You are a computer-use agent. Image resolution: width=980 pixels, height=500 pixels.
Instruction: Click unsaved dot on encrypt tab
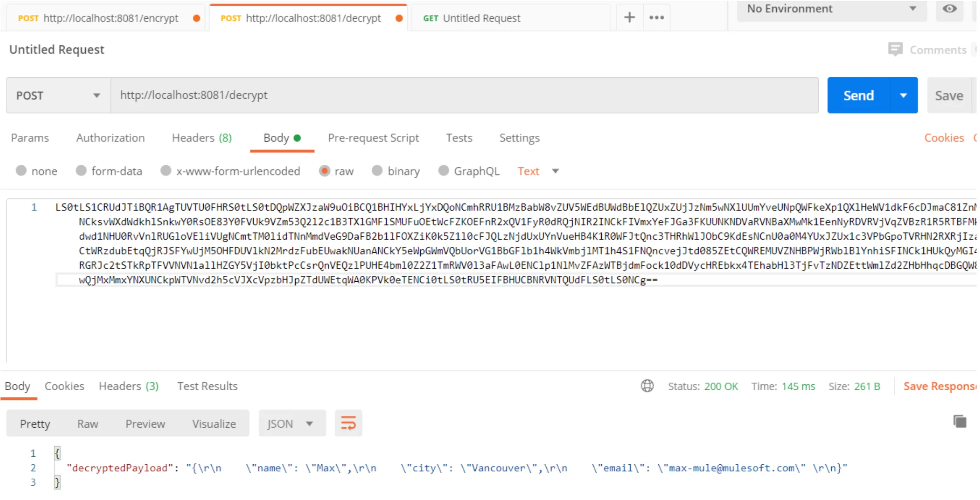coord(196,18)
